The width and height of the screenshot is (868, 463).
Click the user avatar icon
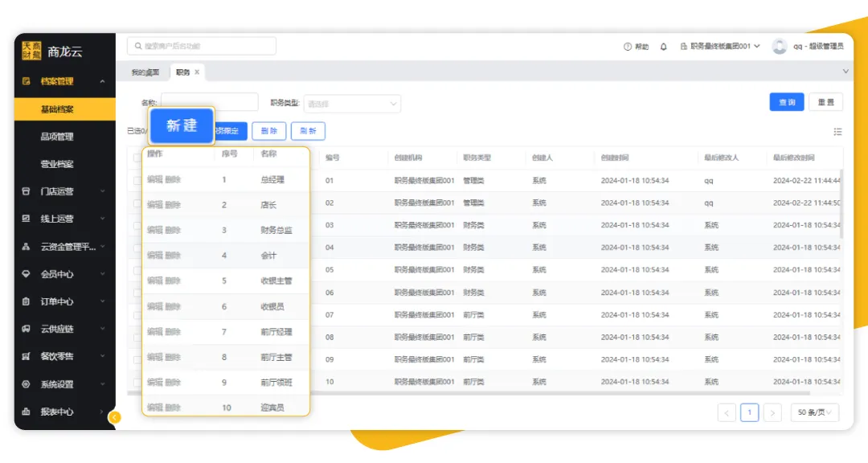click(780, 47)
